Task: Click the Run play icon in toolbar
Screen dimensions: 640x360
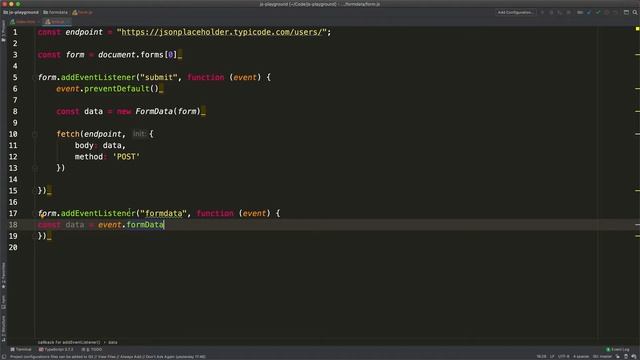Action: [x=542, y=12]
